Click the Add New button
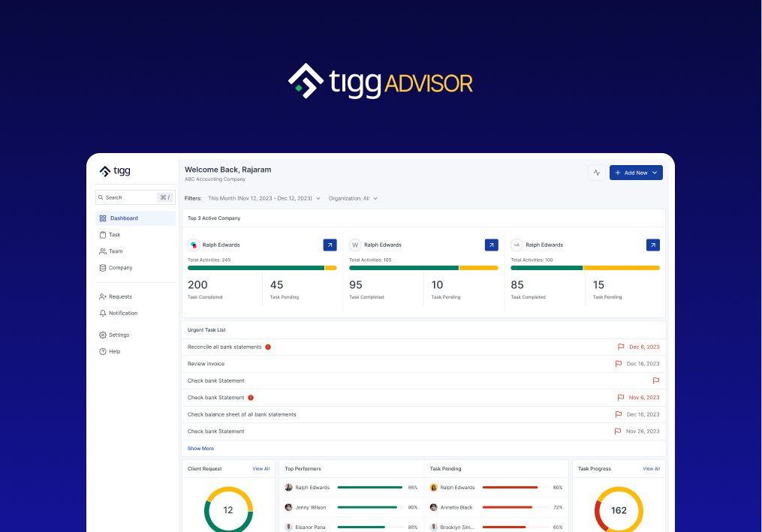The height and width of the screenshot is (532, 762). 636,173
